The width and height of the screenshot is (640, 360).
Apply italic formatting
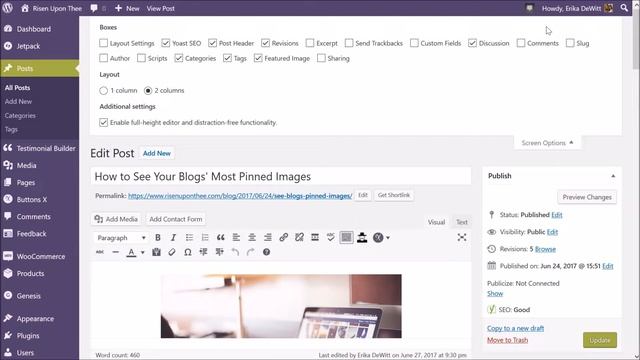[173, 238]
